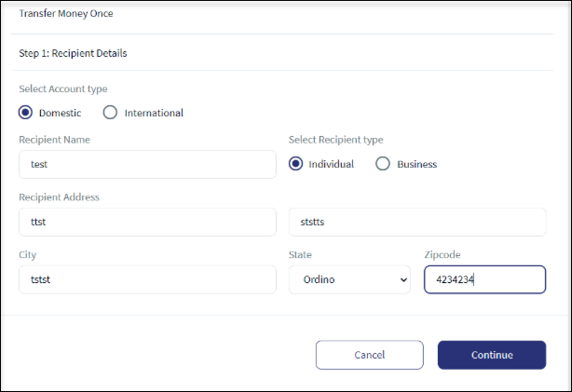
Task: Click the International label text
Action: pos(154,113)
